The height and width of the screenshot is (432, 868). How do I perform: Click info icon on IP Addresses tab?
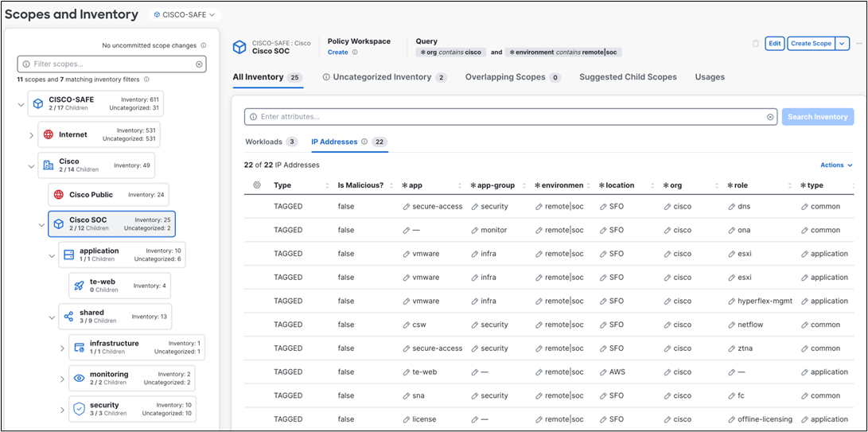364,142
